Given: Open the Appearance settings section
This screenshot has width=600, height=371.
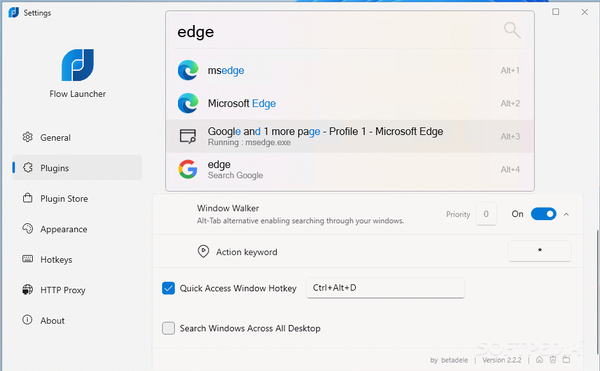Looking at the screenshot, I should [x=77, y=229].
